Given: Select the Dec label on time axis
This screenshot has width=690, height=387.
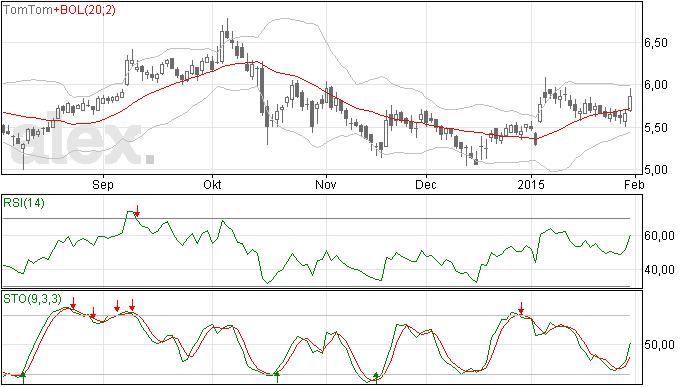Looking at the screenshot, I should coord(426,184).
